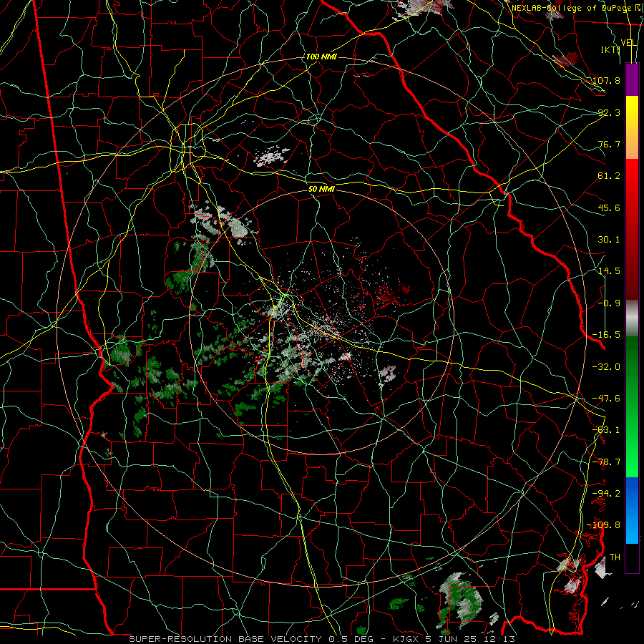Select the 92.3 value on velocity scale
Screen dimensions: 644x644
(609, 112)
